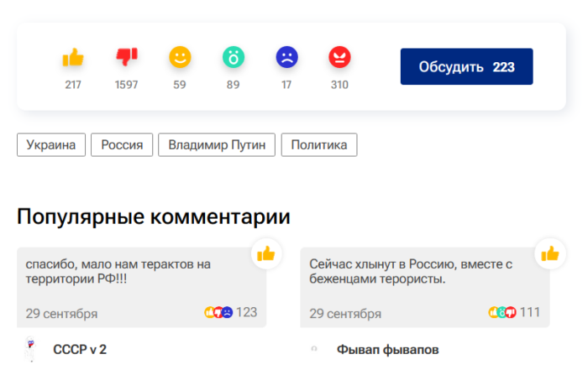Click the count 1597 under thumbs-down
Image resolution: width=588 pixels, height=370 pixels.
point(126,85)
